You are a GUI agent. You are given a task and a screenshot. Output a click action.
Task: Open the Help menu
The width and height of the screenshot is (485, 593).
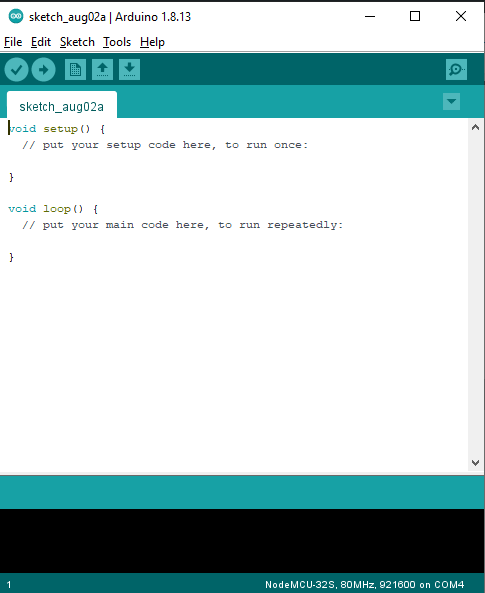pos(152,42)
